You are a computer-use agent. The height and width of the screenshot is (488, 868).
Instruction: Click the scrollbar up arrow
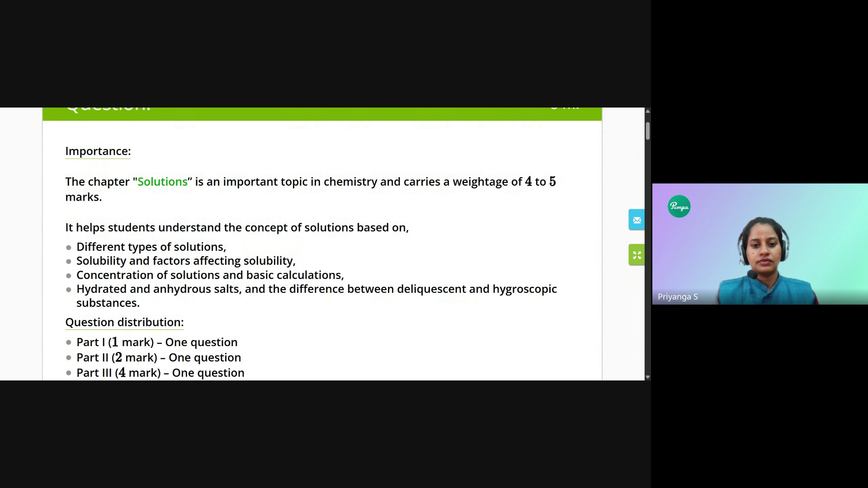click(x=647, y=111)
